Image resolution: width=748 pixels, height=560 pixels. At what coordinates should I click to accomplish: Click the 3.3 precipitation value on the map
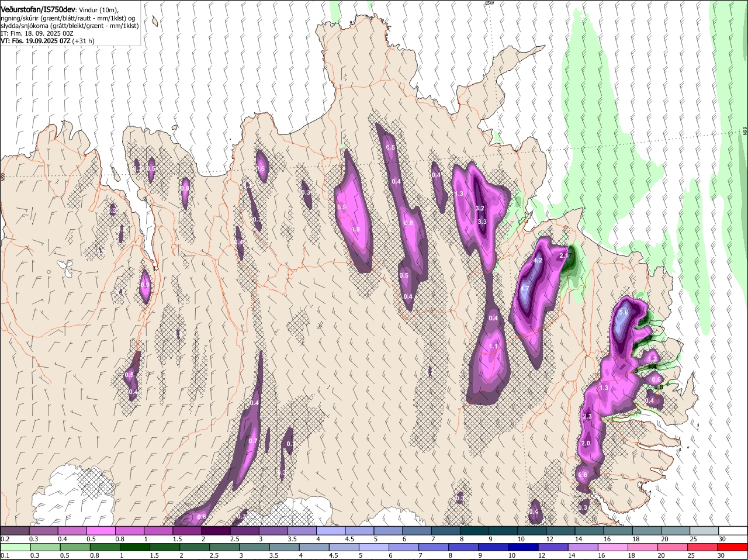pyautogui.click(x=482, y=222)
